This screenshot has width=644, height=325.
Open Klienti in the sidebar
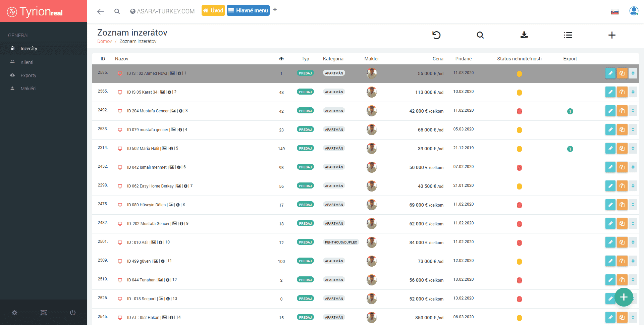(x=27, y=62)
